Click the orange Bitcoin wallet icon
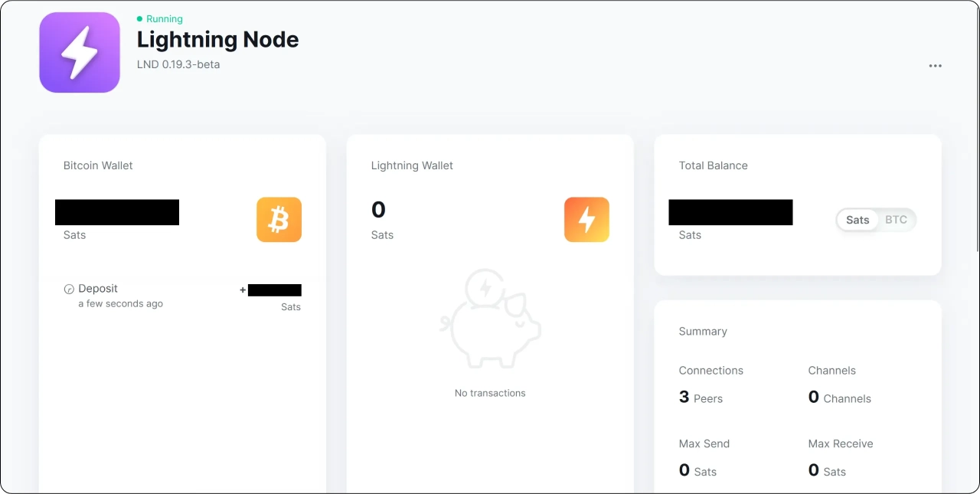980x494 pixels. point(279,220)
